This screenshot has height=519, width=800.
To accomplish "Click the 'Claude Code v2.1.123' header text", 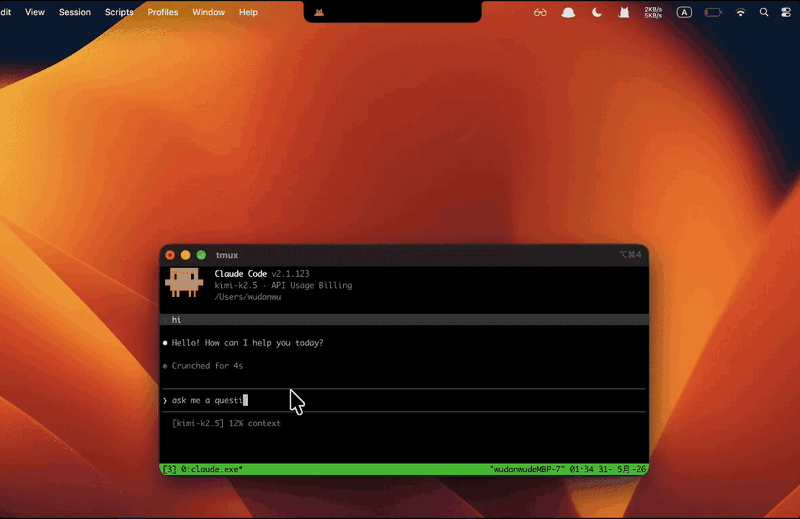I will (262, 274).
